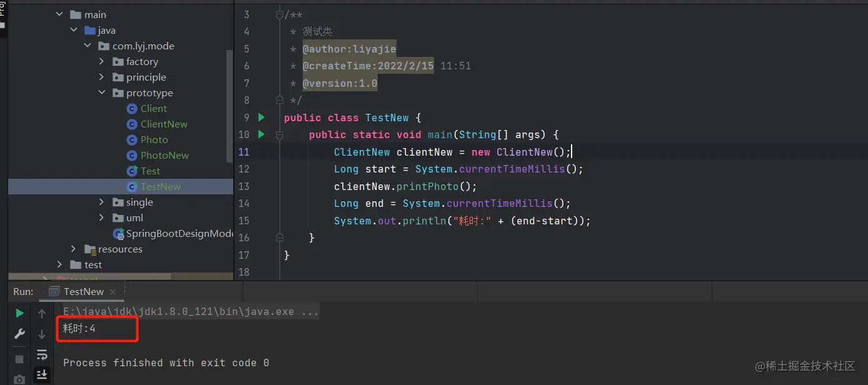
Task: Fold the main method at line 10
Action: coord(280,134)
